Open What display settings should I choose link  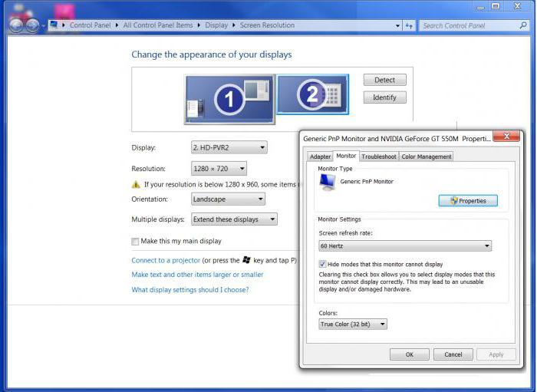pyautogui.click(x=190, y=290)
